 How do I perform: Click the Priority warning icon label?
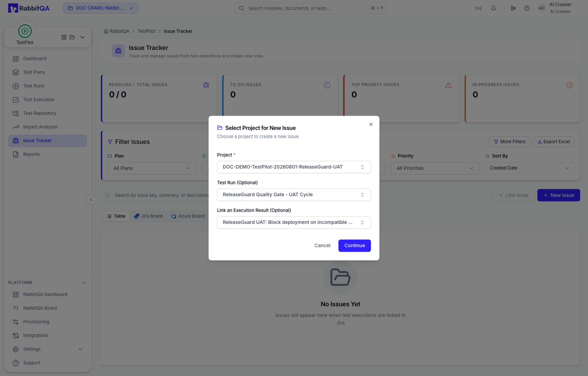coord(393,156)
